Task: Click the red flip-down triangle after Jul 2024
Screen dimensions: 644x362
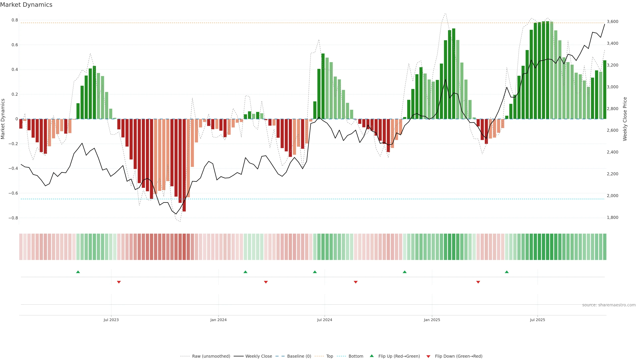Action: point(356,282)
